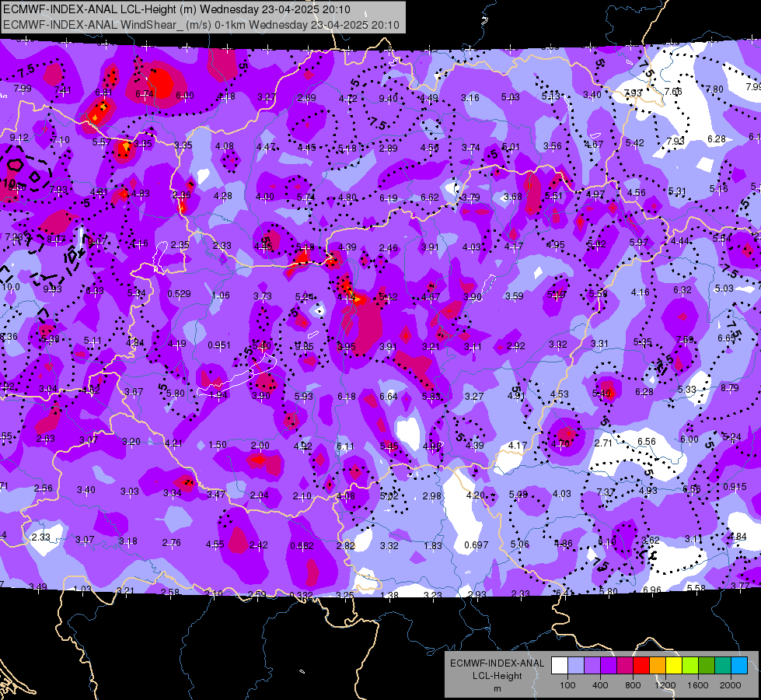Click the wind shear value 4.53
The image size is (761, 700).
559,394
